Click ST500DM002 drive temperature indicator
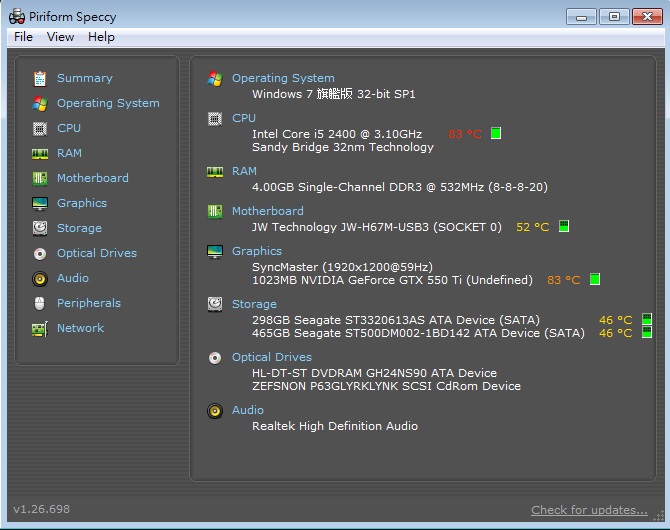 pos(646,332)
